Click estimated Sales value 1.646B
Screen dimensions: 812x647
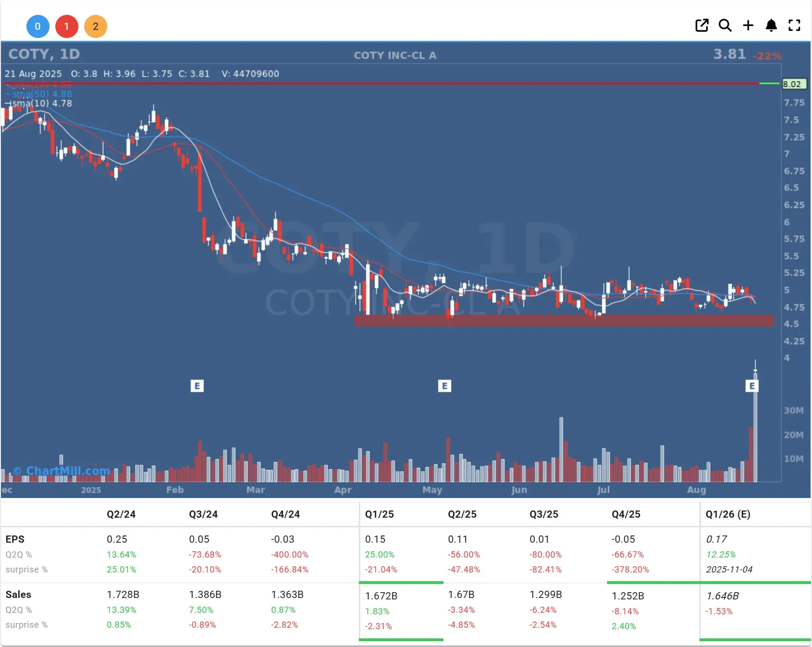[723, 596]
